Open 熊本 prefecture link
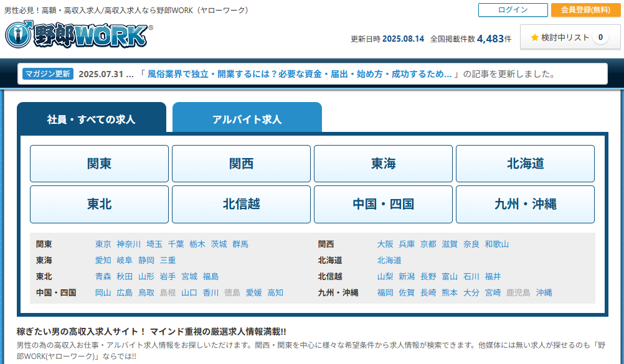 coord(450,293)
